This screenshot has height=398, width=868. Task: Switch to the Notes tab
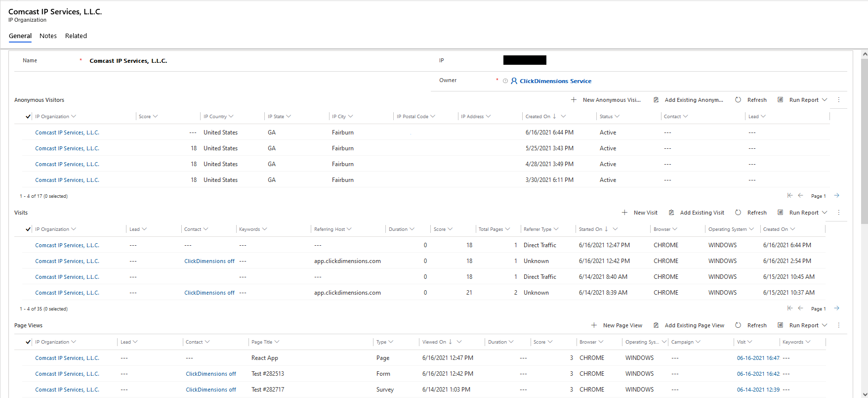pyautogui.click(x=48, y=36)
